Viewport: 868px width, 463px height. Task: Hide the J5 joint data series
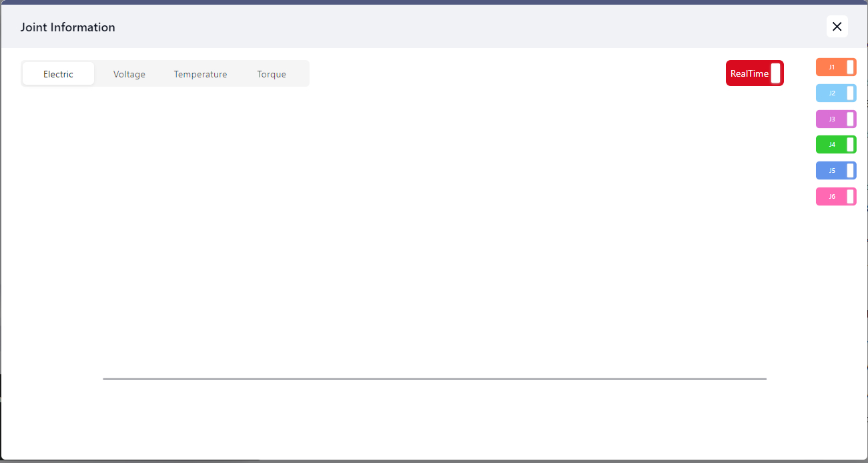click(x=835, y=171)
